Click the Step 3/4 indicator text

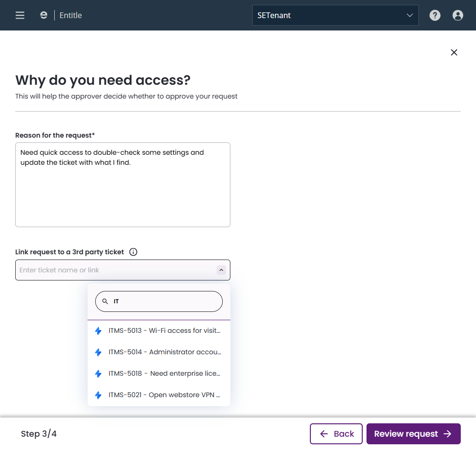pyautogui.click(x=39, y=434)
